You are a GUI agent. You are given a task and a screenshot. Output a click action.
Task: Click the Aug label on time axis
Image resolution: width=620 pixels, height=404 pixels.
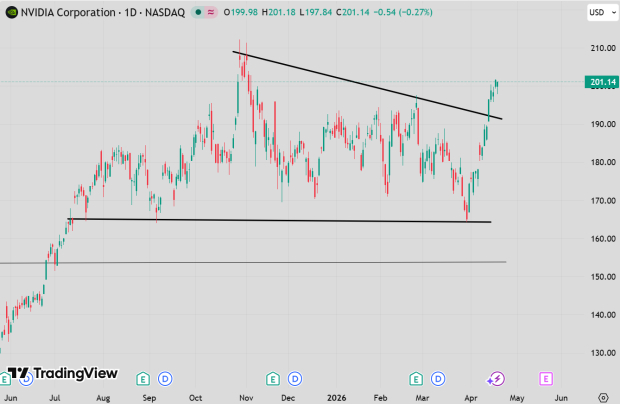tap(103, 398)
